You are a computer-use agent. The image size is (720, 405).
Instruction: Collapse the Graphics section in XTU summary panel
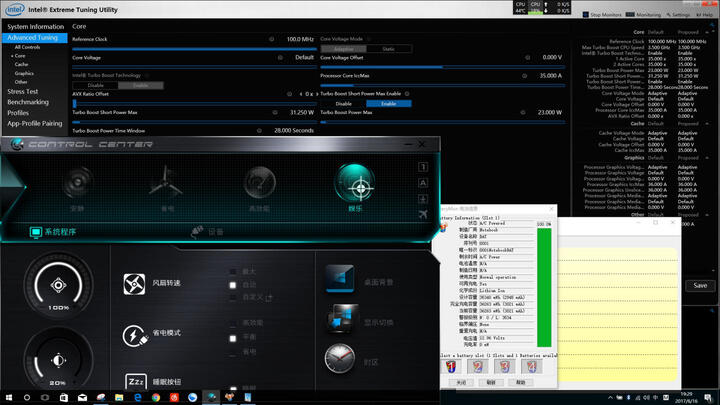(x=708, y=158)
